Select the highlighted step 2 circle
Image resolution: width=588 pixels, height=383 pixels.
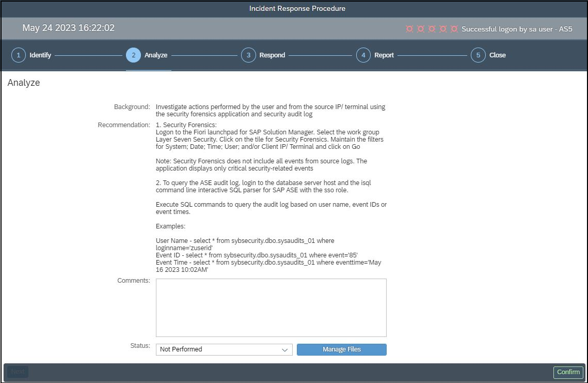[x=133, y=55]
